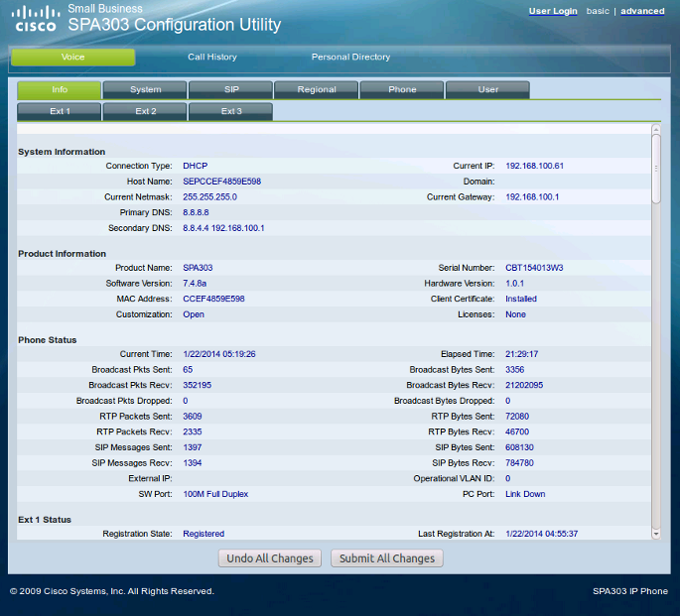Click Broadcast Bytes Recv 21202095
The image size is (680, 616).
[524, 385]
